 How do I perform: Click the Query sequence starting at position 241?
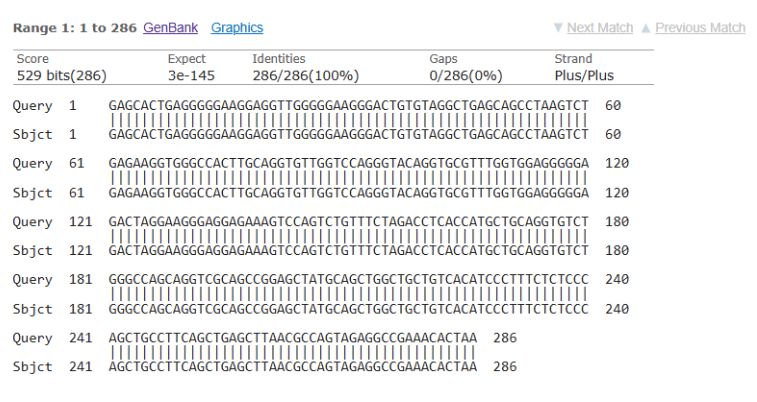coord(293,338)
